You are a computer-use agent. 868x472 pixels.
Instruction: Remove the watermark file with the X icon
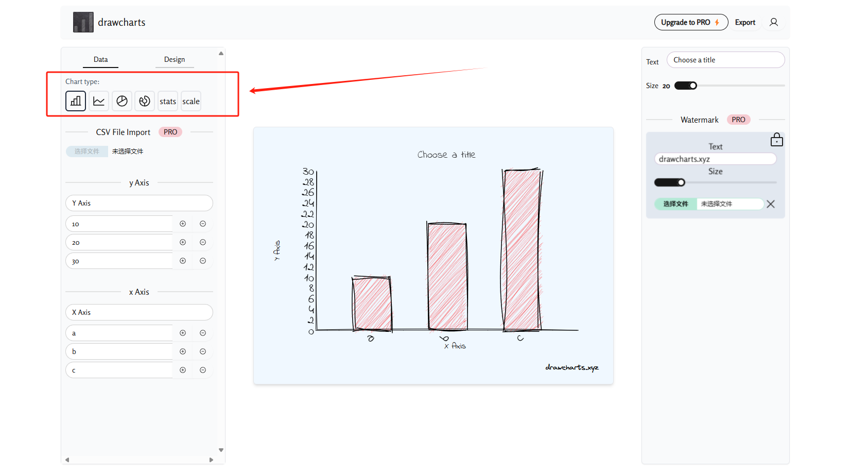tap(771, 204)
